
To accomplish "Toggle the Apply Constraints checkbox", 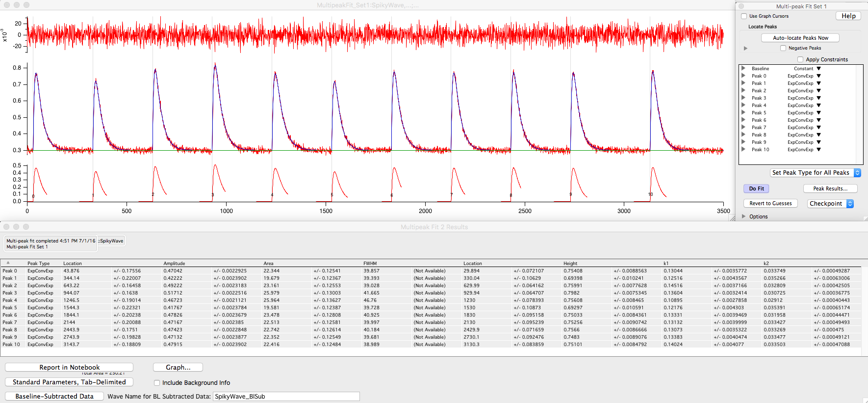I will coord(800,59).
